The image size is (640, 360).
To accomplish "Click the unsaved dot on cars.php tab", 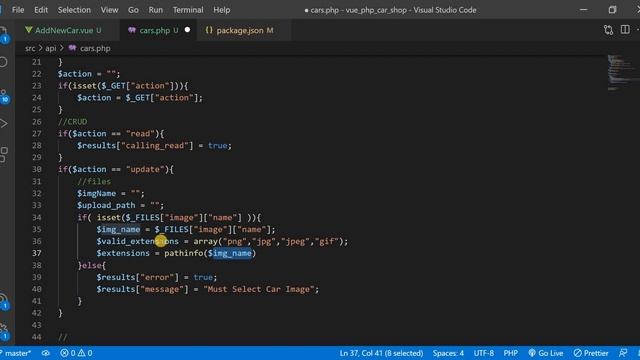I will (187, 30).
